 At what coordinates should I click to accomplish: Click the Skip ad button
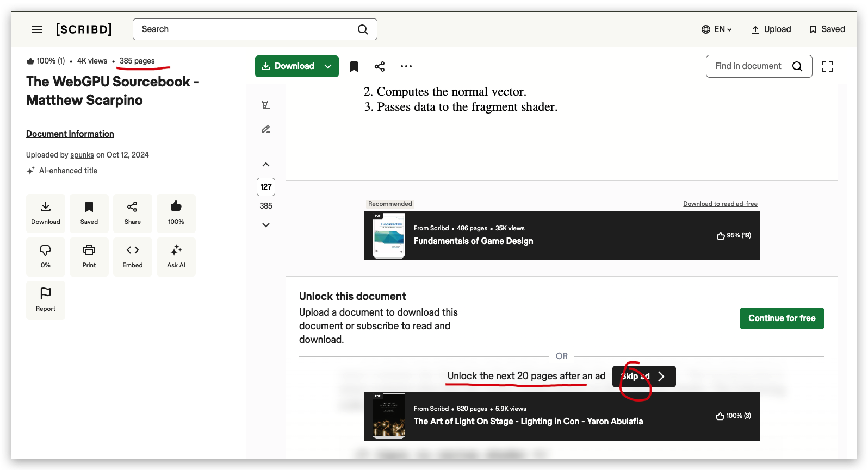644,377
